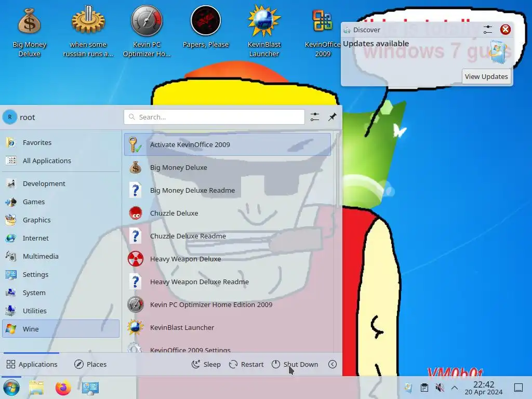Launch Chuzzle Deluxe
Viewport: 532px width, 399px height.
(x=228, y=214)
